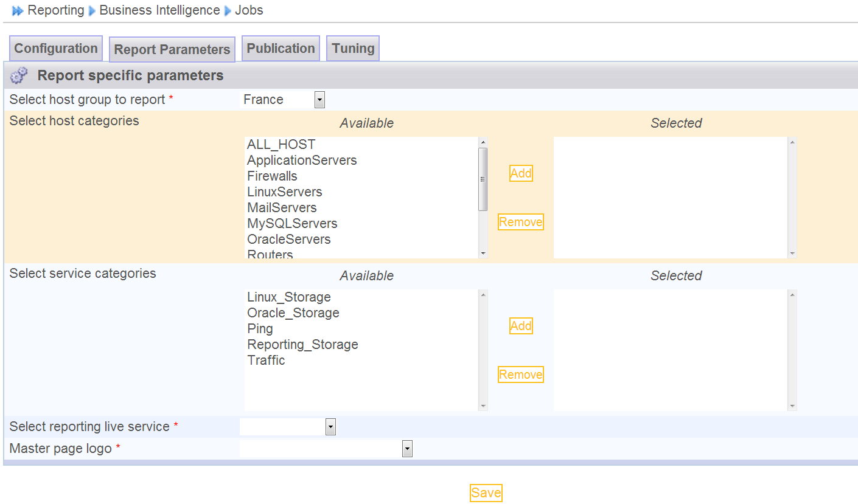This screenshot has height=504, width=858.
Task: Click down arrow of available service categories scrollbar
Action: tap(483, 406)
